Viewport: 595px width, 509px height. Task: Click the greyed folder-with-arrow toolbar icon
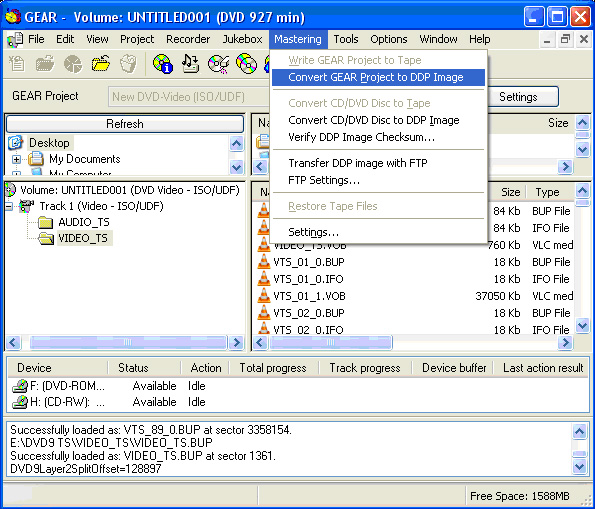pos(45,63)
